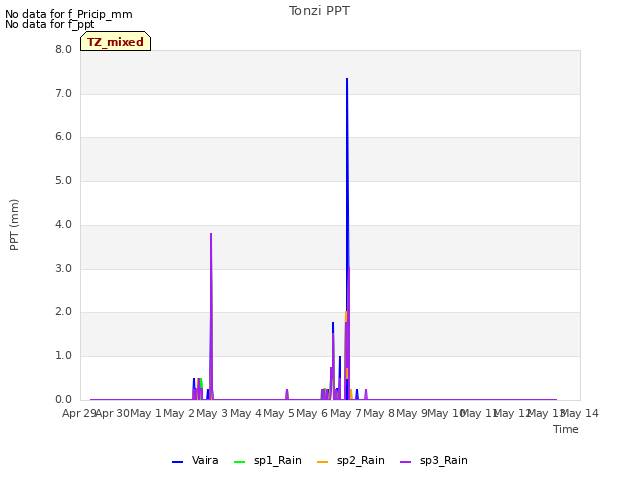Click the small purple spike near May 5
Screen dimensions: 640x480
pos(287,394)
